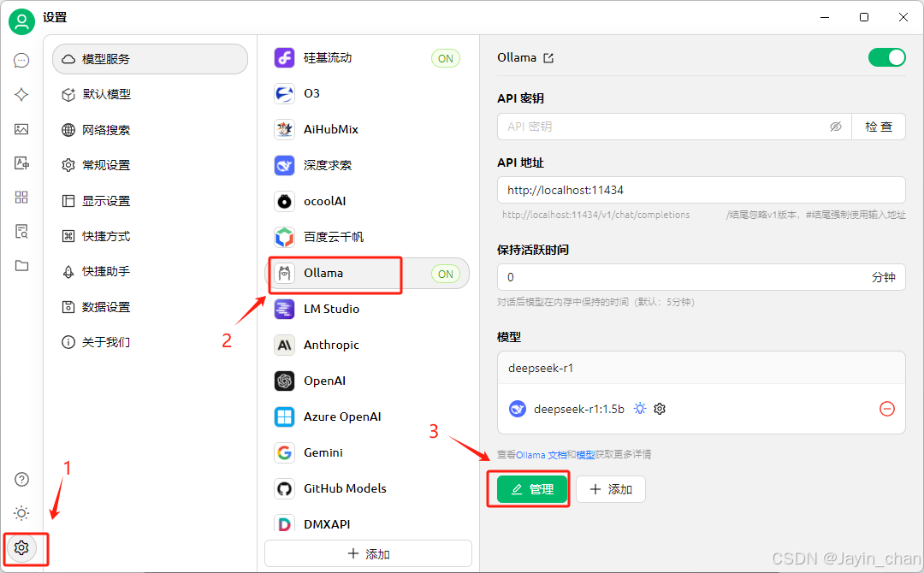Screen dimensions: 924x573
Task: Select 硅基流动 provider
Action: 367,57
